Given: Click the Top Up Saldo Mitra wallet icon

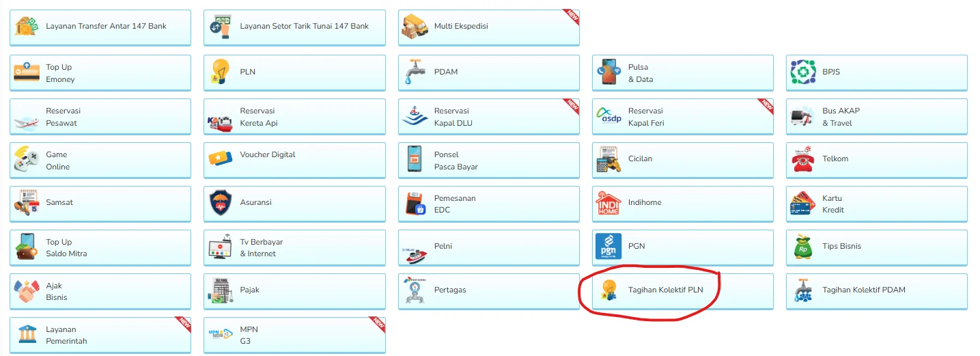Looking at the screenshot, I should tap(27, 247).
